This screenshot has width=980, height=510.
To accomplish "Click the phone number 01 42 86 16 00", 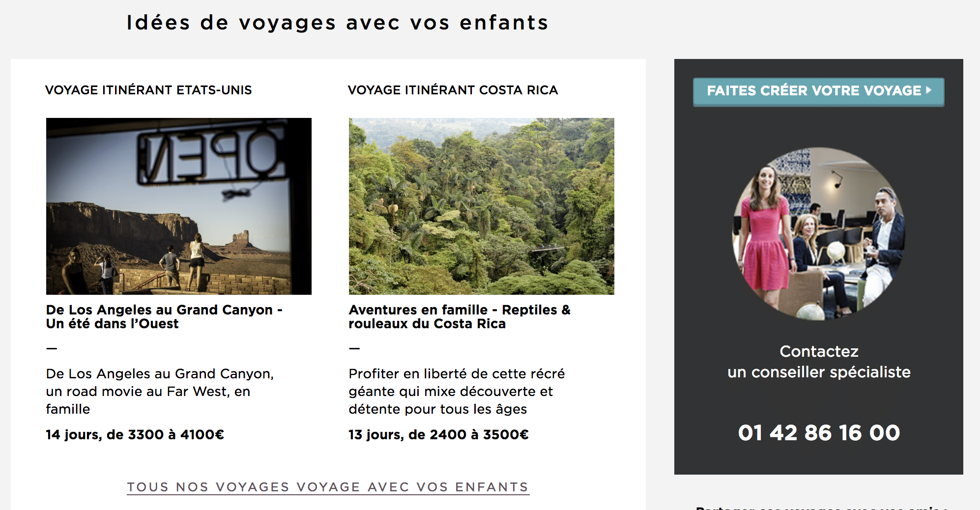I will 819,433.
